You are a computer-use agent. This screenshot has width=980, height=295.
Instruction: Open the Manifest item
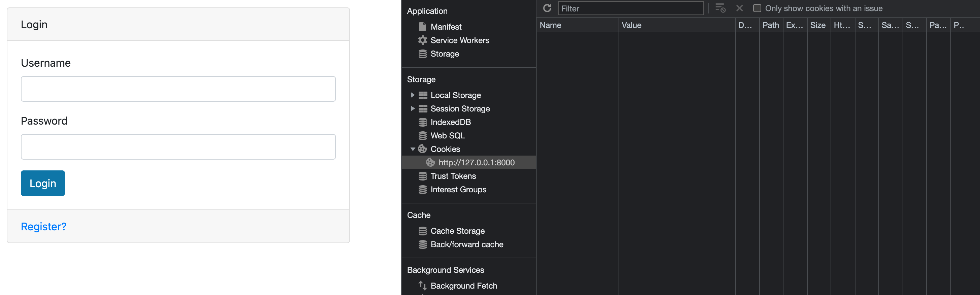coord(446,27)
